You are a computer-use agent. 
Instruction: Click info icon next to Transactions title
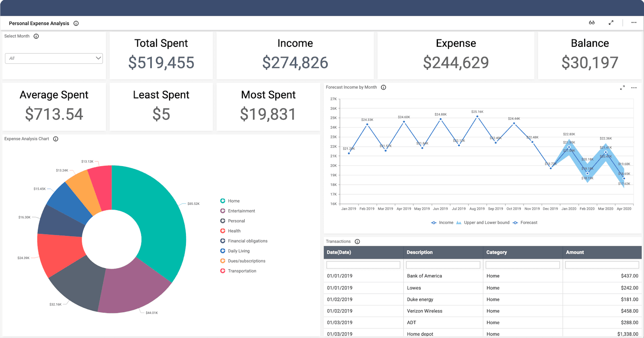pyautogui.click(x=357, y=241)
